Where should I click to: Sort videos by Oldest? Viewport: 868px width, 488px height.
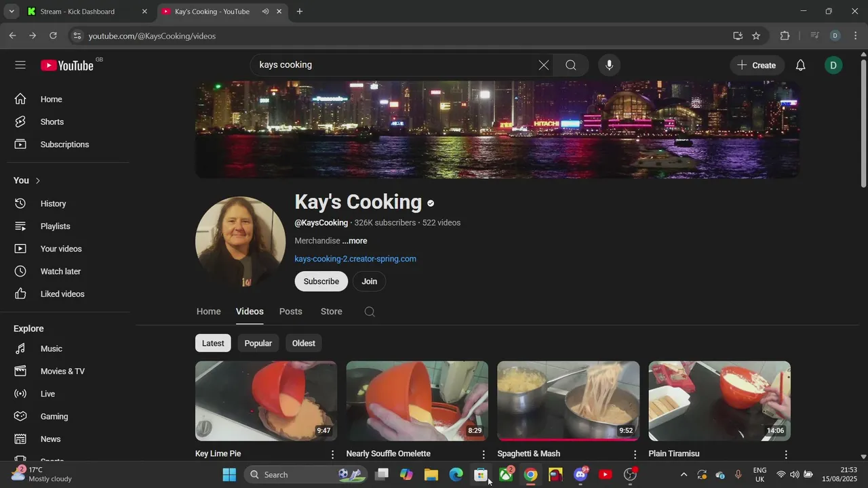304,344
